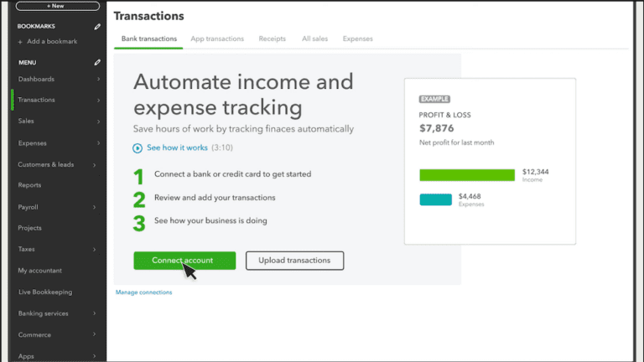644x362 pixels.
Task: Select Taxes in the sidebar menu
Action: point(26,249)
